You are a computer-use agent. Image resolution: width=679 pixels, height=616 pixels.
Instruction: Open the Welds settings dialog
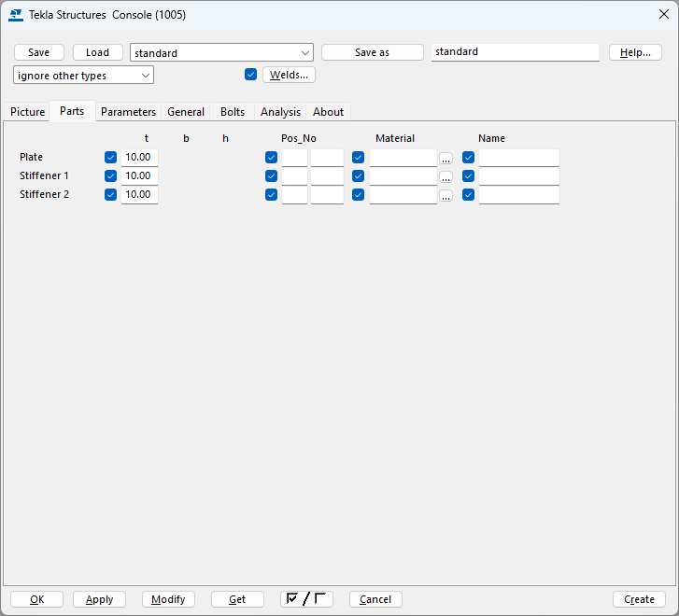click(289, 75)
